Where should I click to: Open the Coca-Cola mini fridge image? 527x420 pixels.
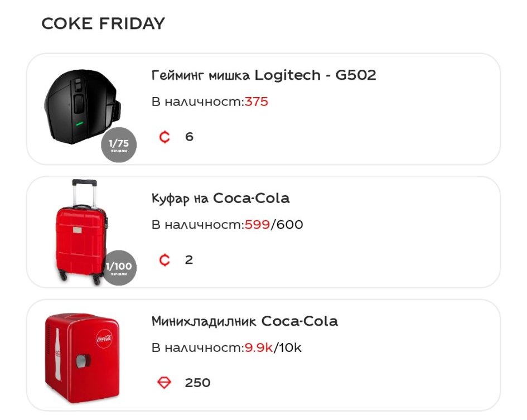pyautogui.click(x=82, y=357)
